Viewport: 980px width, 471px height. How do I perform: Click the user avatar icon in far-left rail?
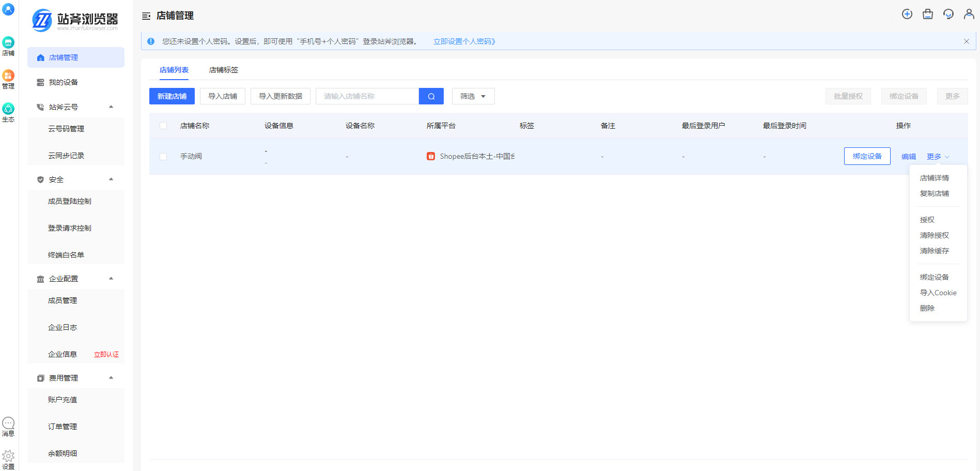(x=8, y=9)
